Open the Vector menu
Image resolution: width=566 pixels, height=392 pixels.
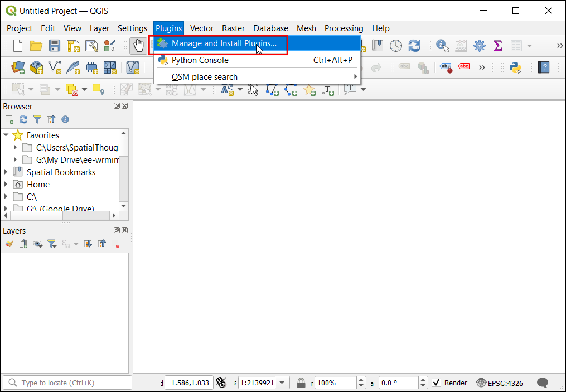click(202, 28)
